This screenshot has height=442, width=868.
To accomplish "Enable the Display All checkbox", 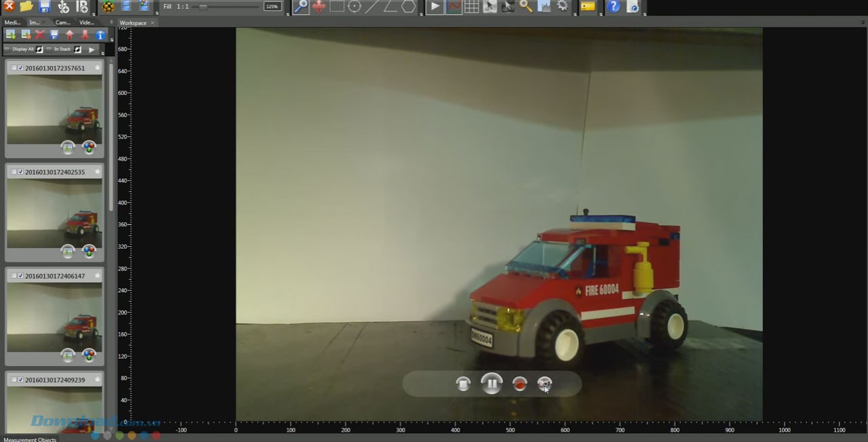I will [7, 49].
